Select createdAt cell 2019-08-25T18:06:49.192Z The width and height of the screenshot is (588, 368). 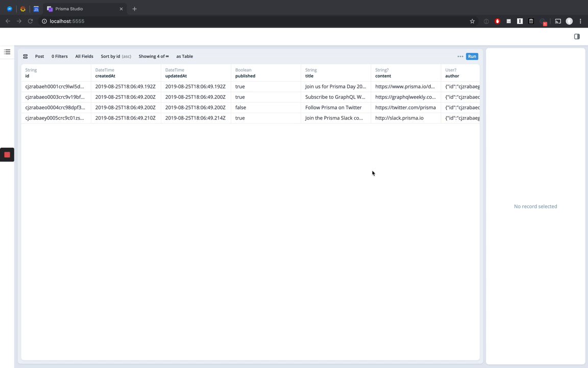click(x=126, y=86)
